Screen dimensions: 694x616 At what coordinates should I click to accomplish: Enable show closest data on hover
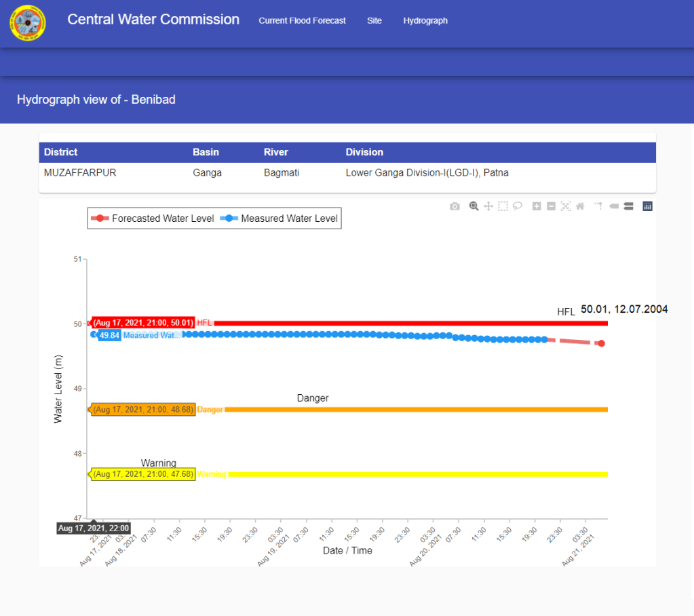pos(614,206)
